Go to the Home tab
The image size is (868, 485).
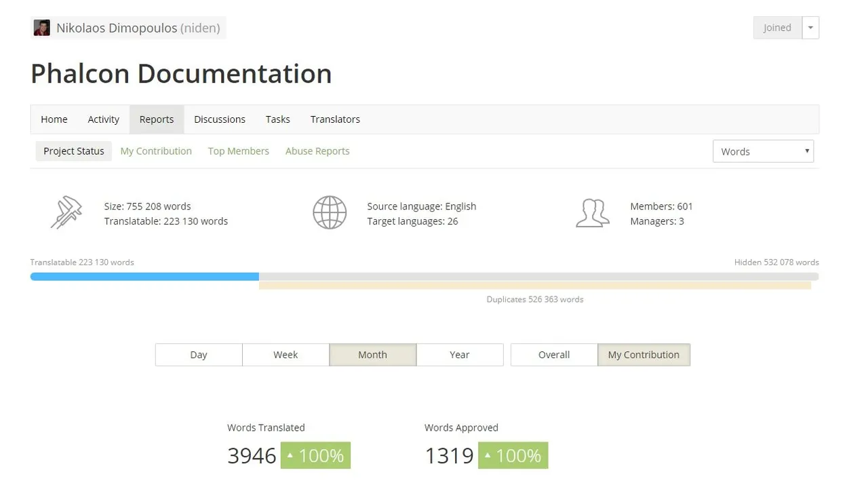coord(54,119)
